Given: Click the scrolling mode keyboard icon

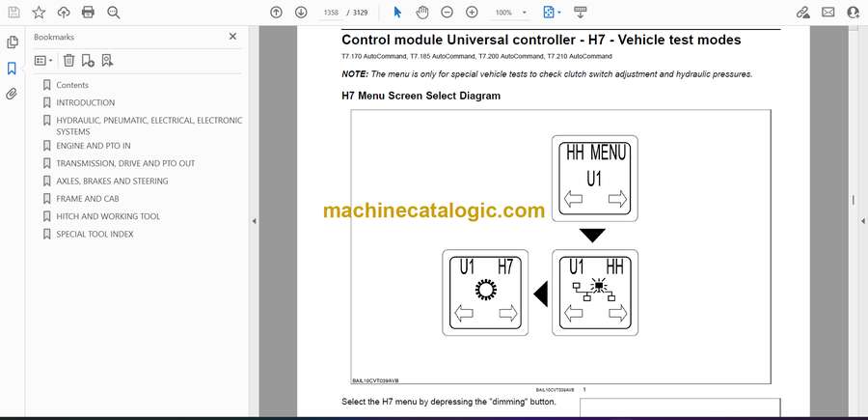Looking at the screenshot, I should point(581,13).
